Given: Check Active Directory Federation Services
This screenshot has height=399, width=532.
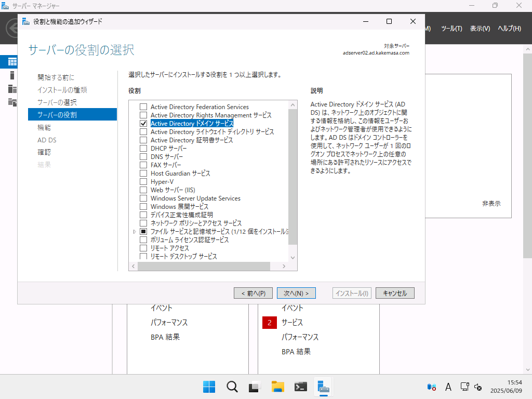Looking at the screenshot, I should click(143, 107).
